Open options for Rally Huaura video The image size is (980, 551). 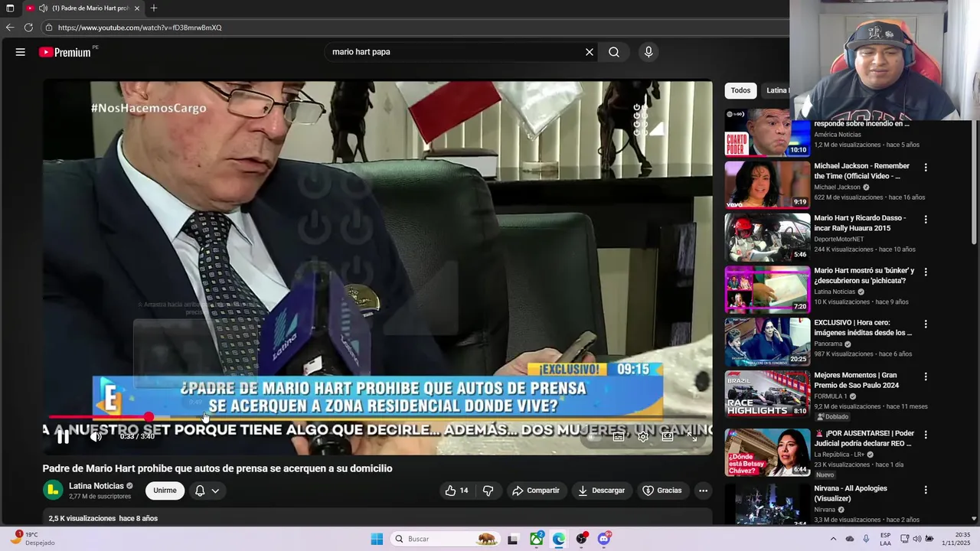(926, 220)
